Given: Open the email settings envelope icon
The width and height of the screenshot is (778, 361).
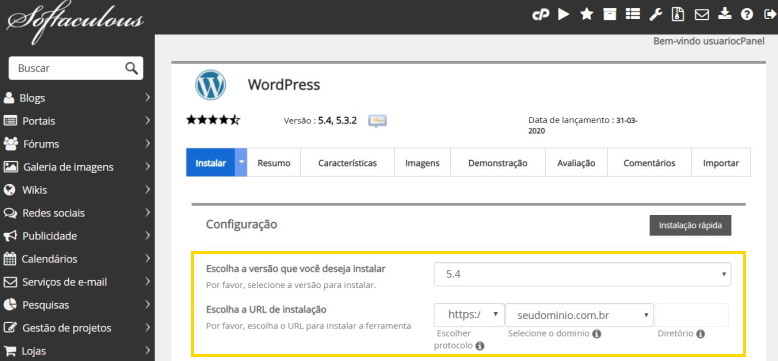Looking at the screenshot, I should click(x=702, y=15).
